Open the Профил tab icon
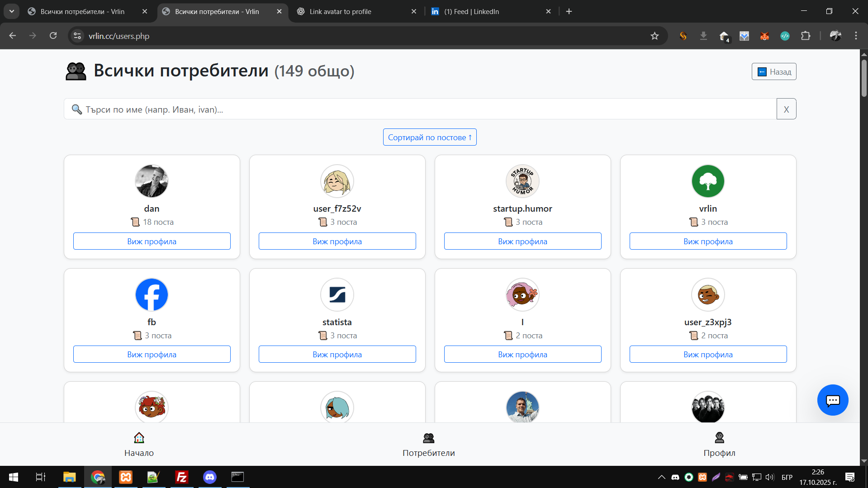 719,438
